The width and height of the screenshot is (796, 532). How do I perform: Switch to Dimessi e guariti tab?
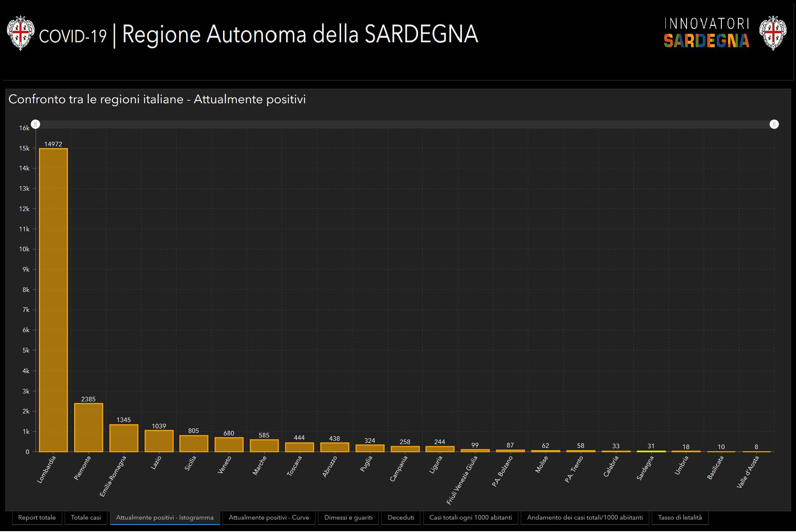(x=348, y=518)
